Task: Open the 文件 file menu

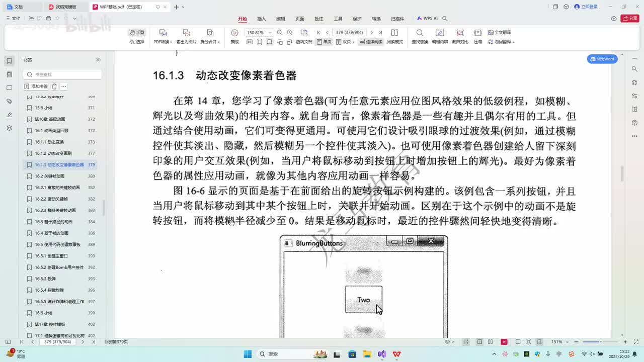Action: 13,19
